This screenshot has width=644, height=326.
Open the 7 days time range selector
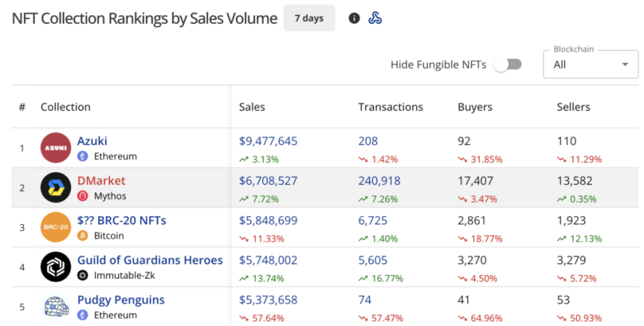tap(309, 18)
